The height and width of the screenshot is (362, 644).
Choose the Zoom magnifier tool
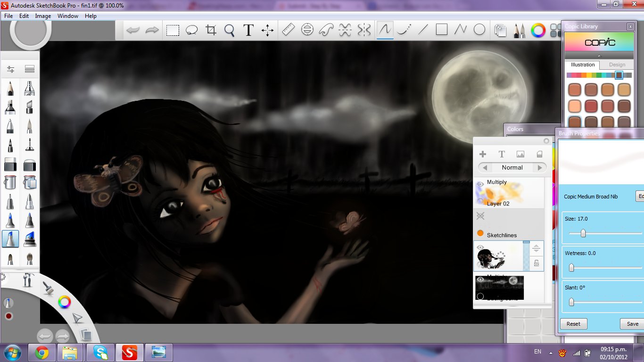230,30
